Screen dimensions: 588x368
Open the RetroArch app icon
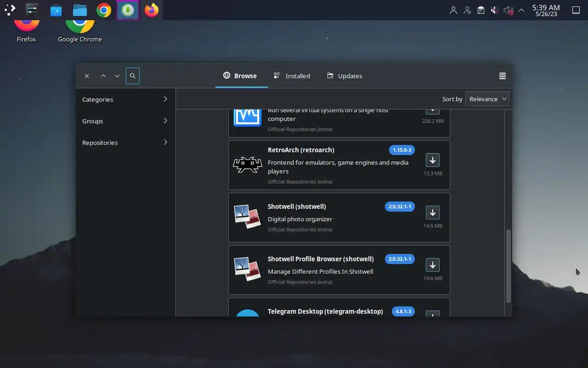(x=248, y=165)
